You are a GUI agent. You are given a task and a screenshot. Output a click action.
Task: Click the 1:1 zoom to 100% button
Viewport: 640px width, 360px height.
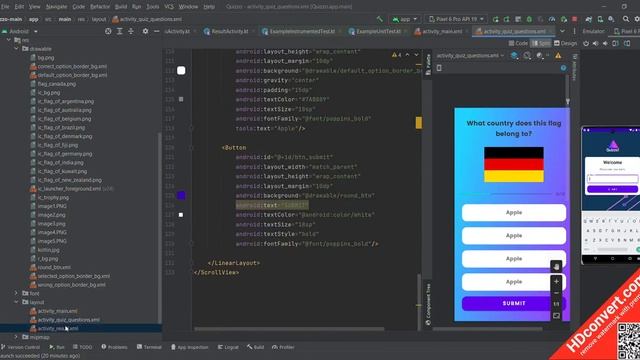click(x=556, y=304)
